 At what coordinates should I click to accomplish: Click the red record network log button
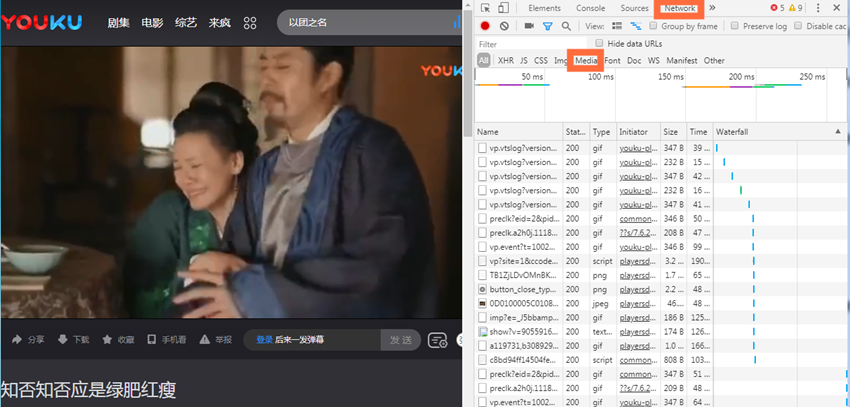(x=485, y=26)
